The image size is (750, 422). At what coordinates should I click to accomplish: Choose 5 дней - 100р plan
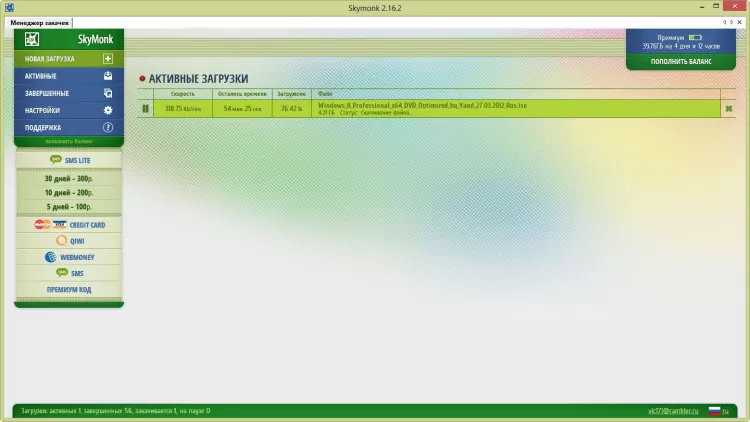pyautogui.click(x=69, y=207)
